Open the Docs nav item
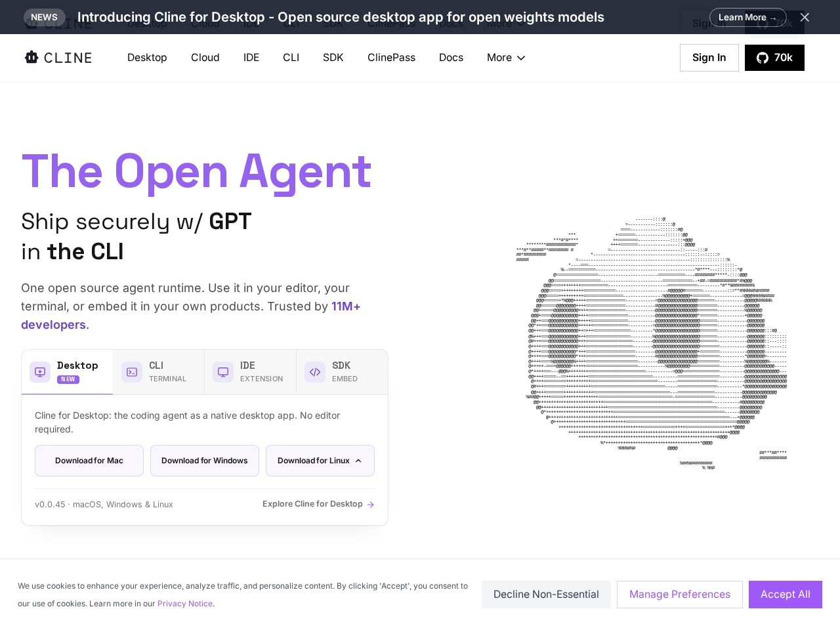 coord(451,58)
